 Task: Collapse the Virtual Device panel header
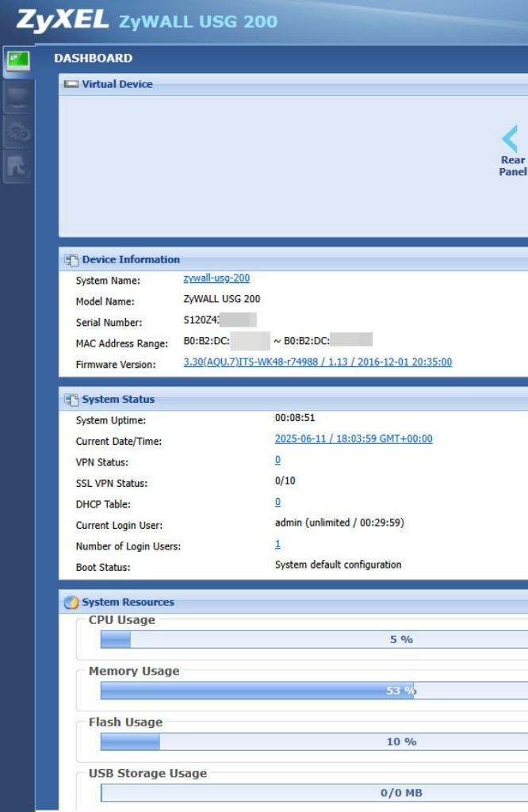(x=117, y=84)
